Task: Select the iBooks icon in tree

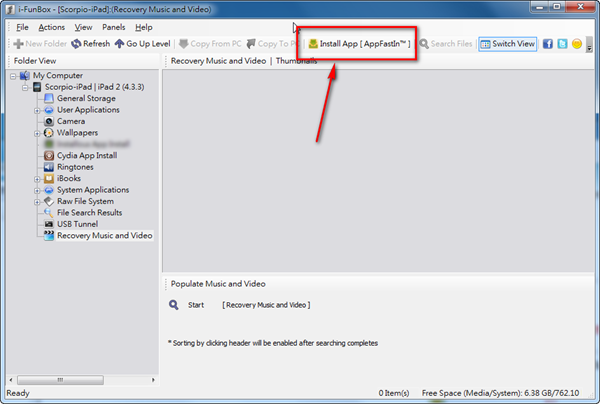Action: (x=49, y=178)
